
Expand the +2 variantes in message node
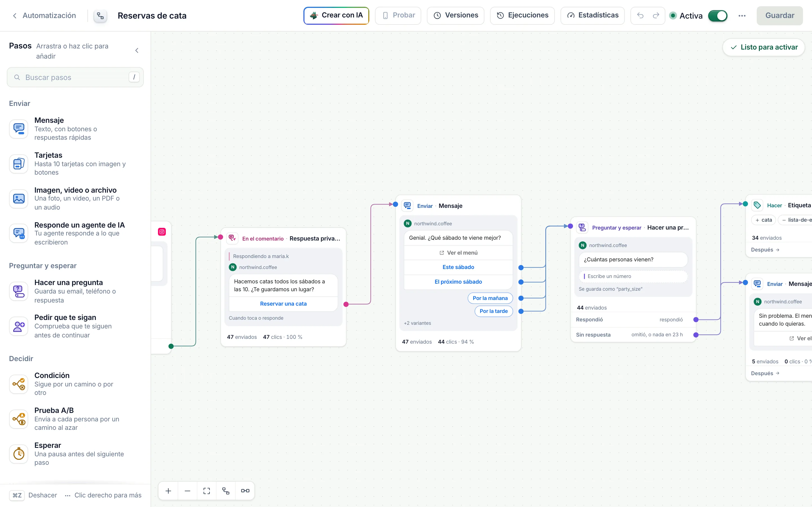click(x=417, y=323)
